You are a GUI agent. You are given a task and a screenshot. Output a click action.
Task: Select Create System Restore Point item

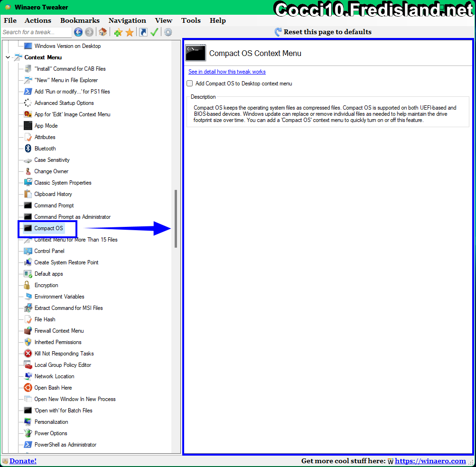pos(66,262)
